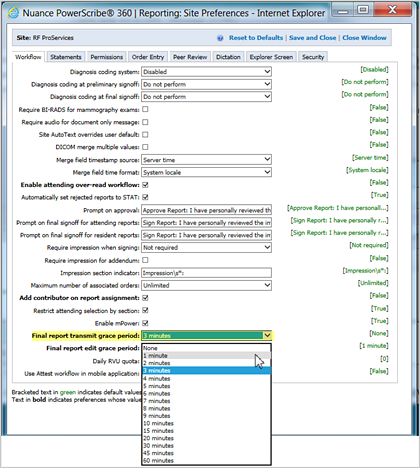Maximize the Site Preferences window

point(363,10)
